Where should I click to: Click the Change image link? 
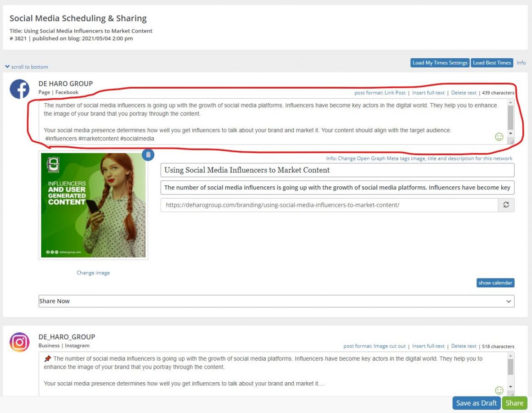[93, 273]
